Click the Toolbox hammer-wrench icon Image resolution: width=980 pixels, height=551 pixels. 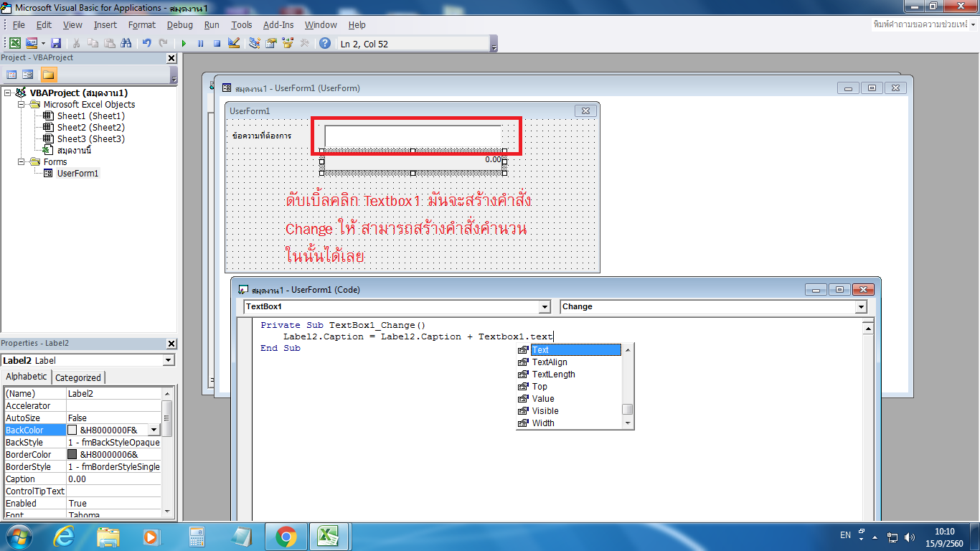[x=304, y=44]
